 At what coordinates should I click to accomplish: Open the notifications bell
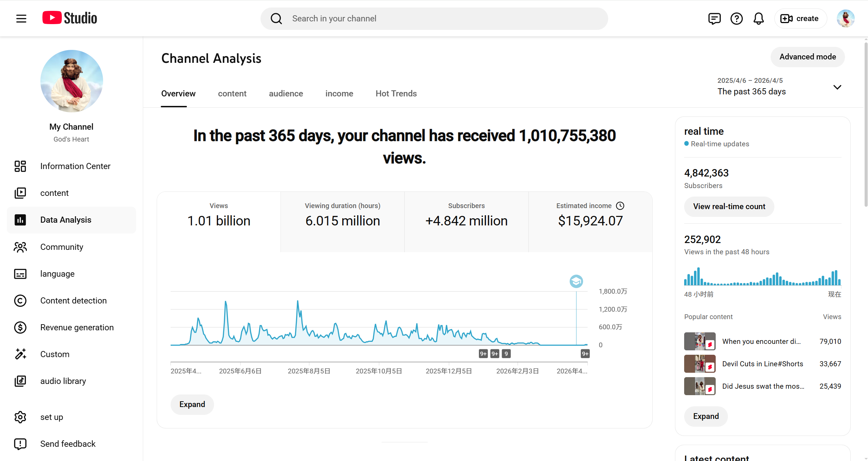pyautogui.click(x=758, y=18)
